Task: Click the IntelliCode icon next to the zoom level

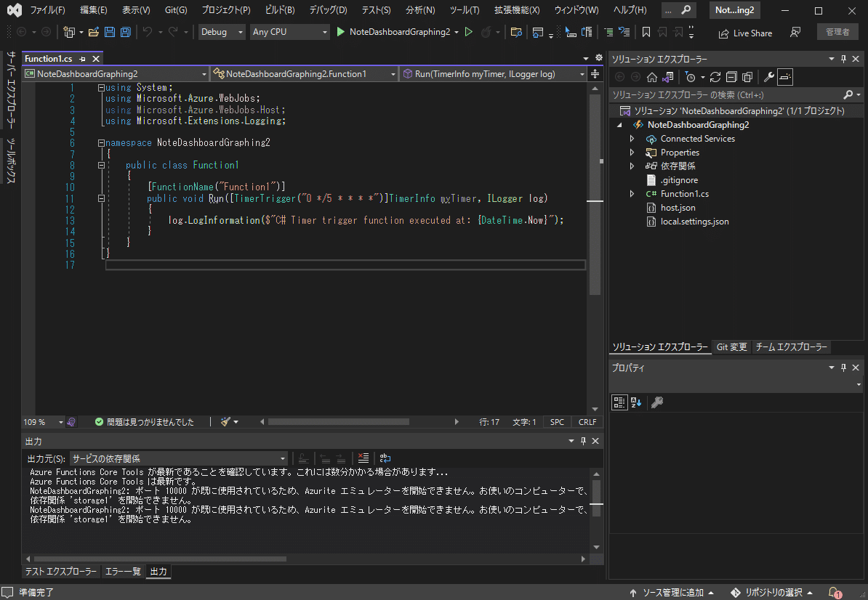Action: (71, 422)
